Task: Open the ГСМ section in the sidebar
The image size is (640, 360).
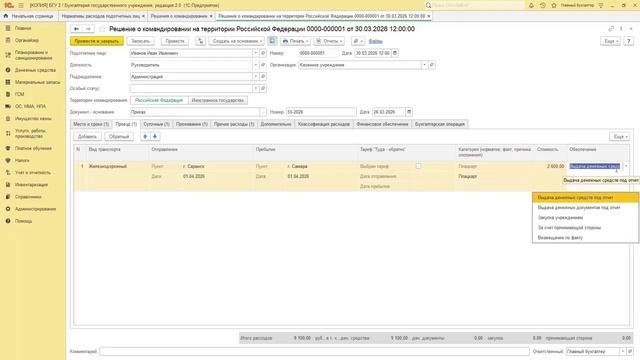Action: click(20, 94)
